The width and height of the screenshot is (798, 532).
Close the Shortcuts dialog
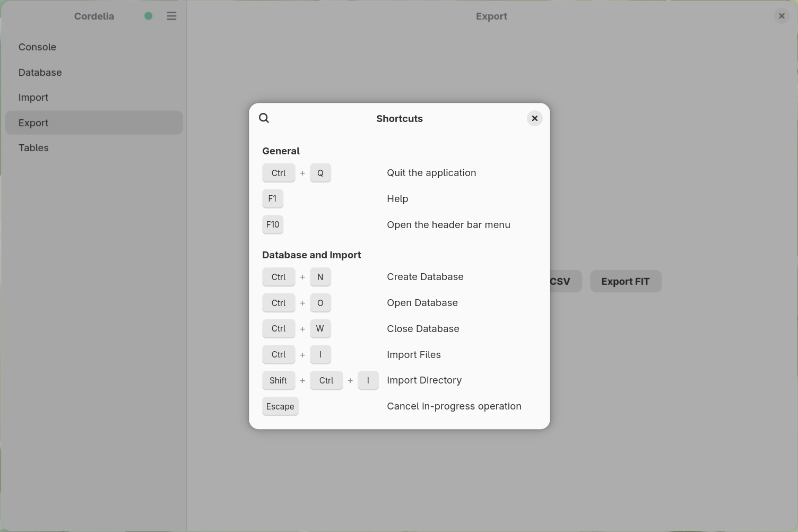tap(535, 118)
